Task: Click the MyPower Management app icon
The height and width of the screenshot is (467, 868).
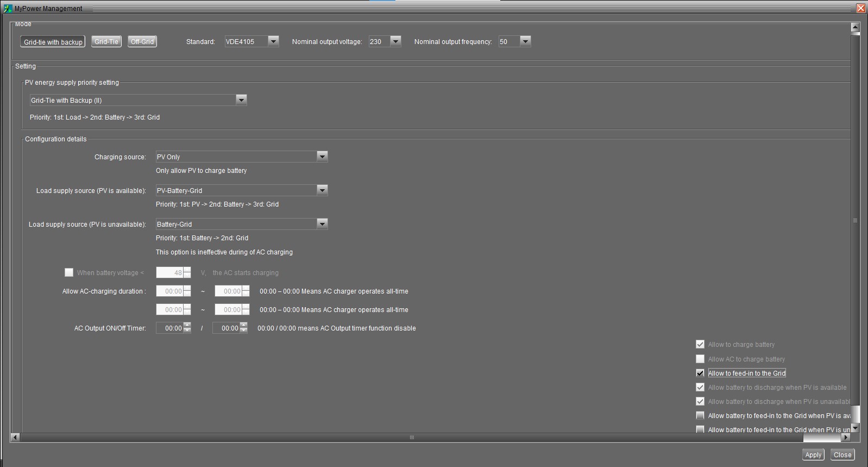Action: point(8,8)
